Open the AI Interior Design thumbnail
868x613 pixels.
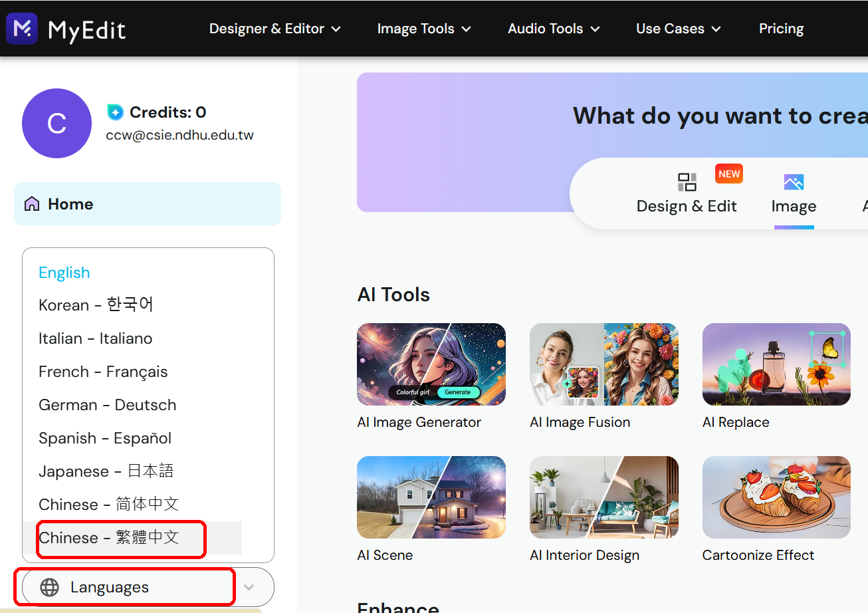click(604, 497)
